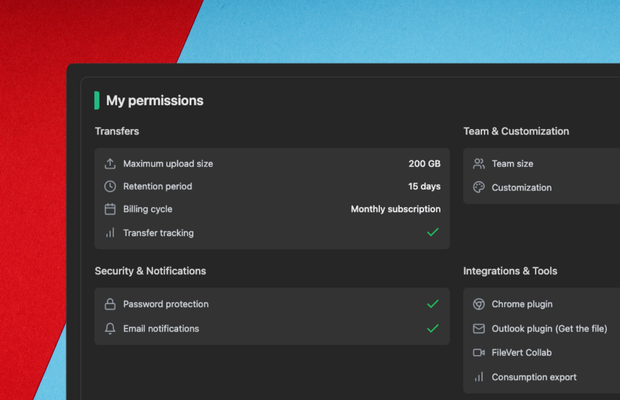Click the palette icon next to Customization
620x400 pixels.
[x=479, y=188]
